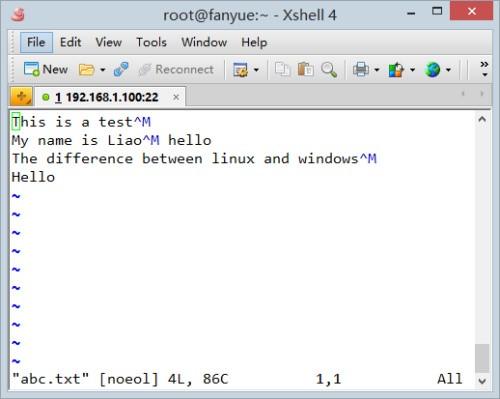Expand the globe icon dropdown arrow
Image resolution: width=500 pixels, height=399 pixels.
[448, 70]
